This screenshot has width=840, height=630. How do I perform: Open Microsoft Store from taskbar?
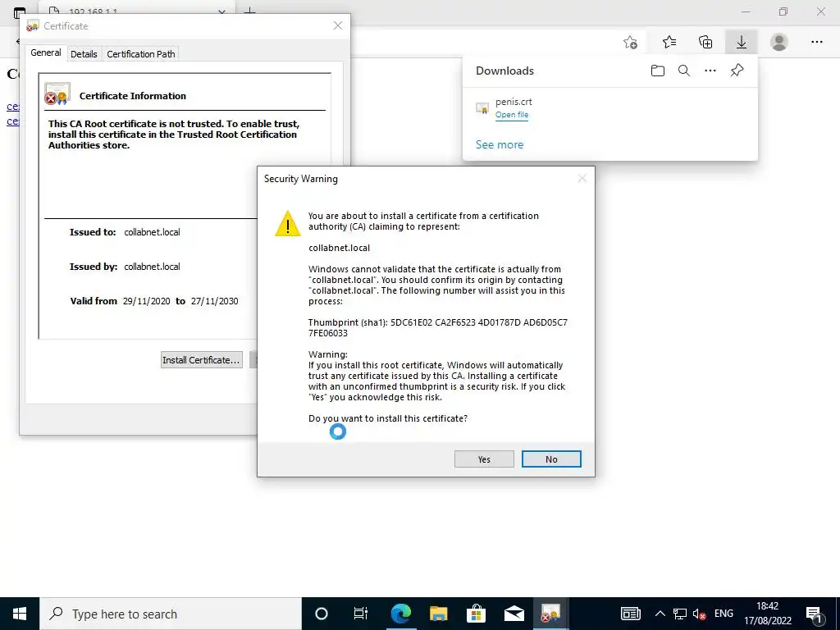[x=476, y=614]
